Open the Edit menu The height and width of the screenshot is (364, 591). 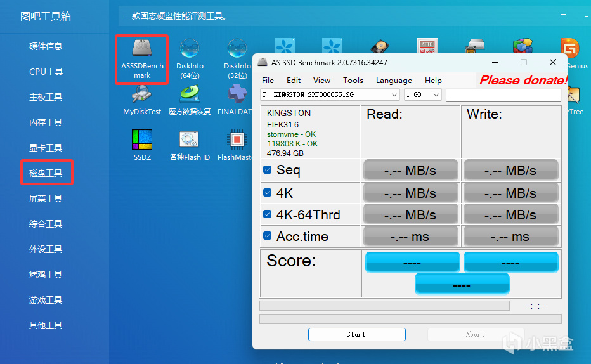(294, 81)
